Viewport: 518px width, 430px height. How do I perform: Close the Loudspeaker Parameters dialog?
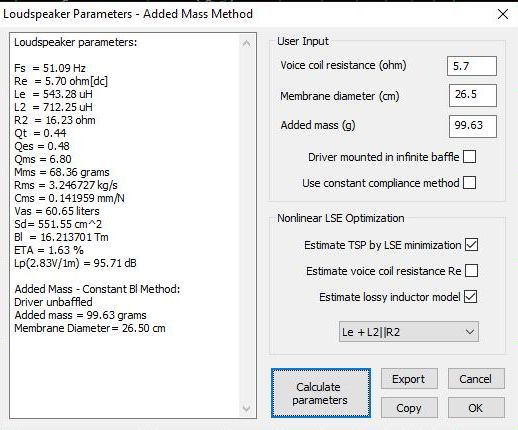coord(502,14)
